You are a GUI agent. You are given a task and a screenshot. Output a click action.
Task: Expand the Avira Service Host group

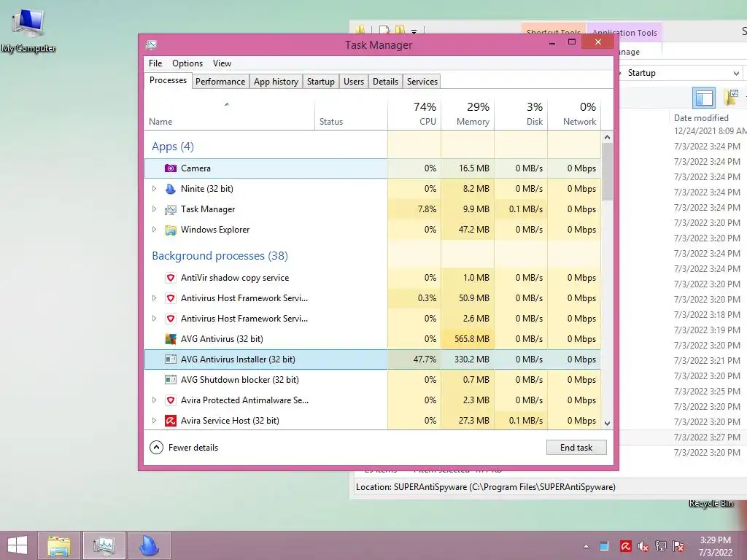point(154,421)
